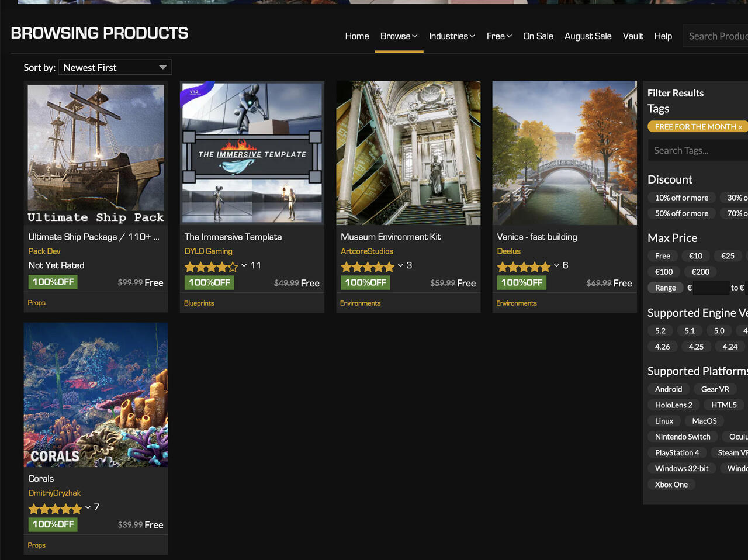Filter by Xbox One platform
748x560 pixels.
click(x=671, y=485)
